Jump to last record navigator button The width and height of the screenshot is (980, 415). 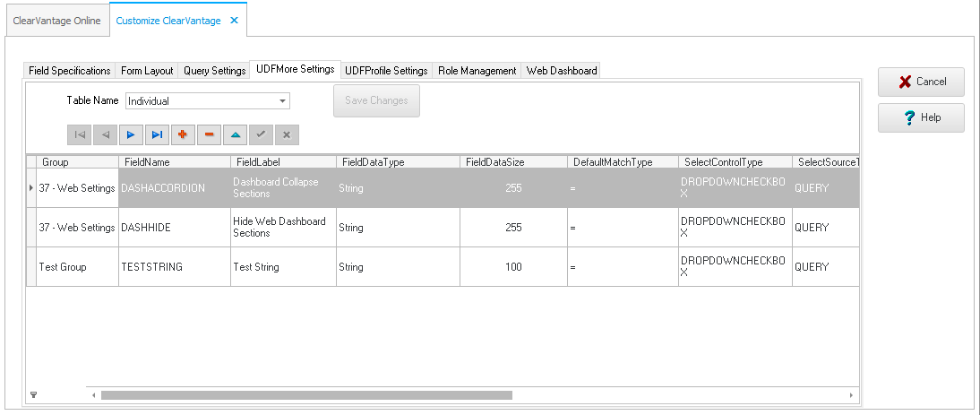[x=157, y=134]
